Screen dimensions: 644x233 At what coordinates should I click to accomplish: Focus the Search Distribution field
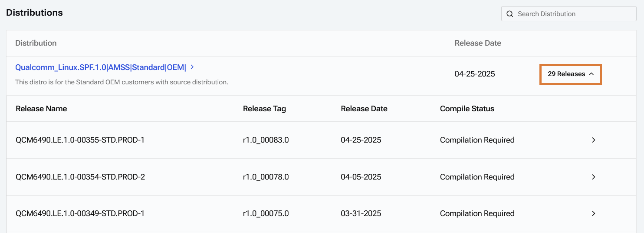coord(569,14)
